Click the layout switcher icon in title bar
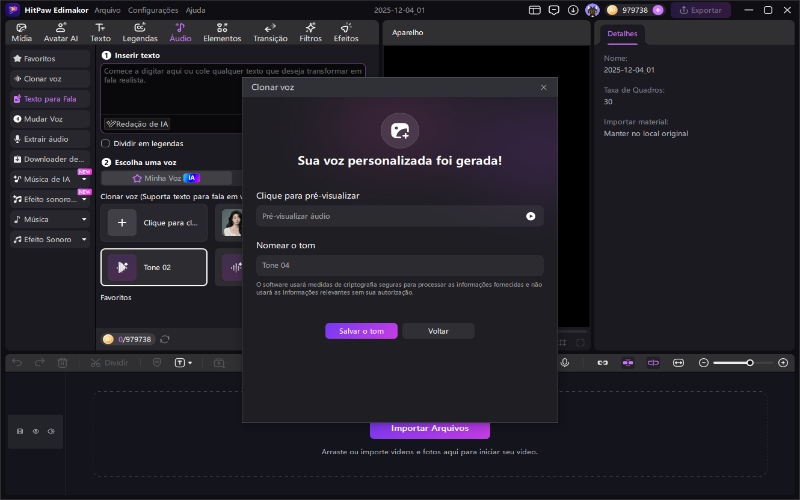The height and width of the screenshot is (500, 800). pyautogui.click(x=534, y=10)
